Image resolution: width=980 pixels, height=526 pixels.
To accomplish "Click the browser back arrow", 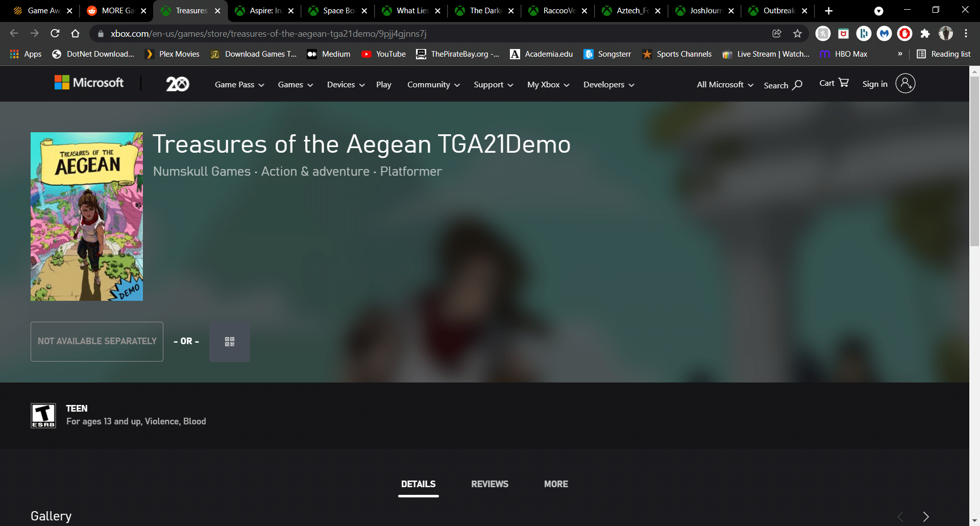I will click(14, 33).
